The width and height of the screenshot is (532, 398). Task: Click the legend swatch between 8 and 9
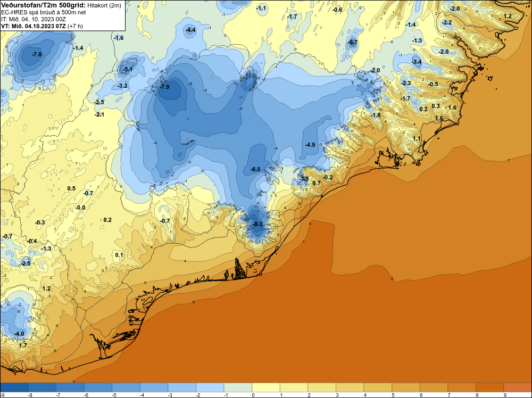click(489, 388)
